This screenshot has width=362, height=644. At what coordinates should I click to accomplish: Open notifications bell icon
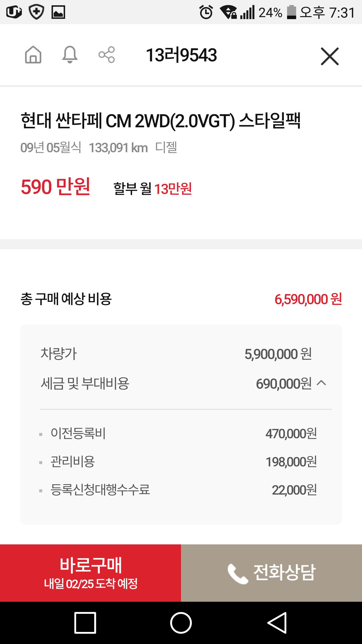(x=70, y=55)
